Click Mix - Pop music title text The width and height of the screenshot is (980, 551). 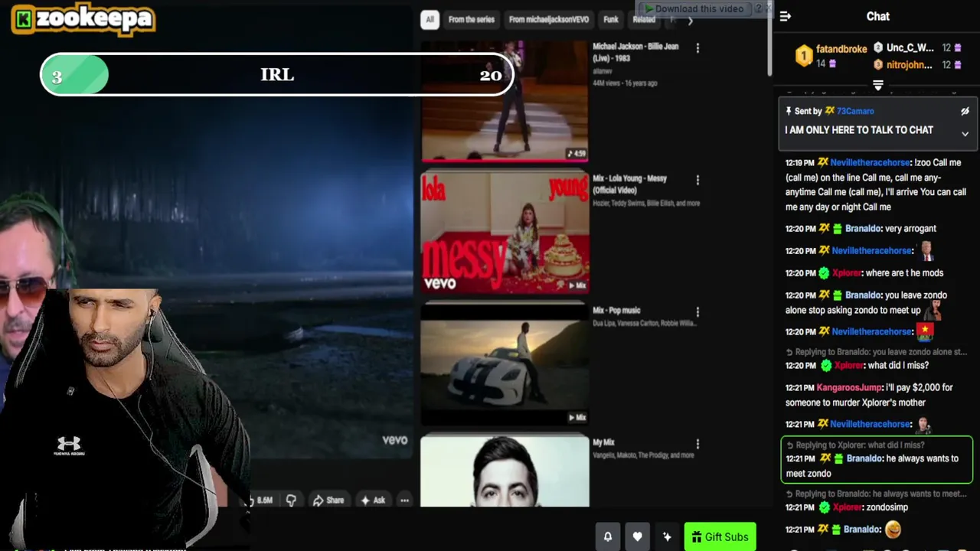[x=616, y=311]
